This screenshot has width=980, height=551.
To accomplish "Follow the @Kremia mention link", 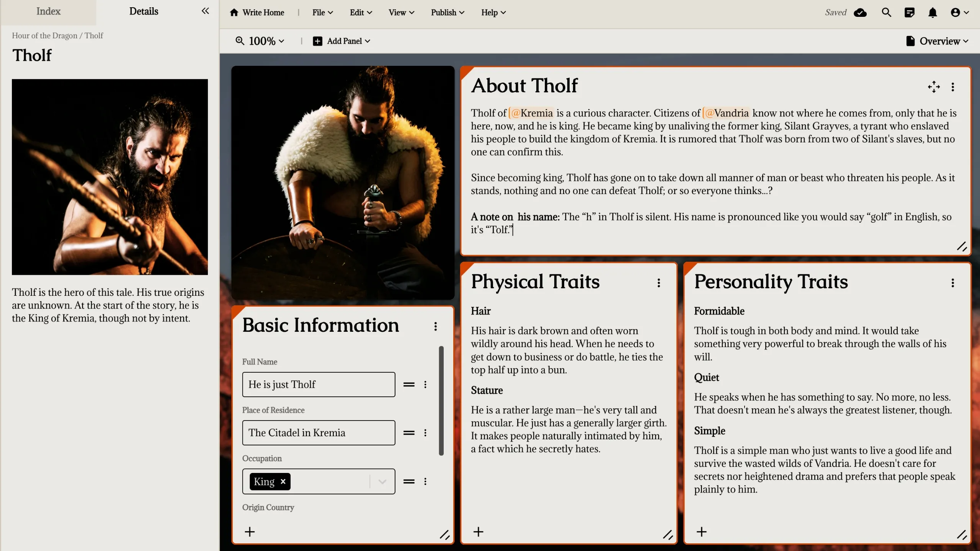I will pos(532,113).
